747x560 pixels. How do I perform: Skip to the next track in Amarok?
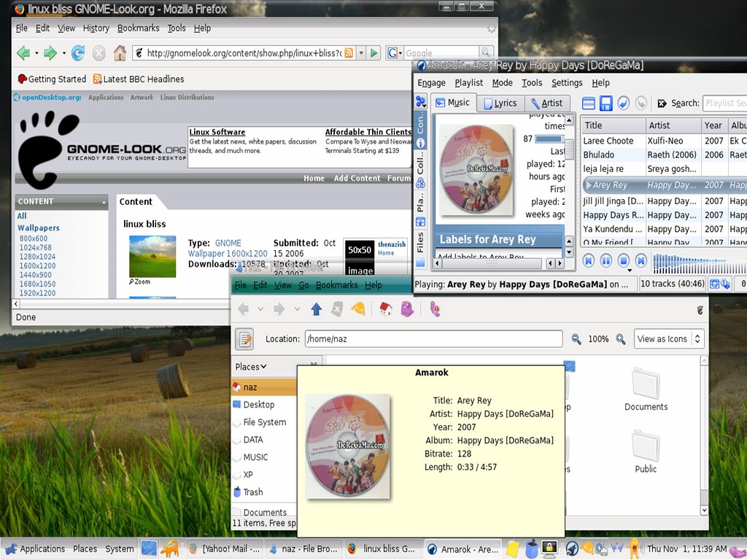coord(640,260)
